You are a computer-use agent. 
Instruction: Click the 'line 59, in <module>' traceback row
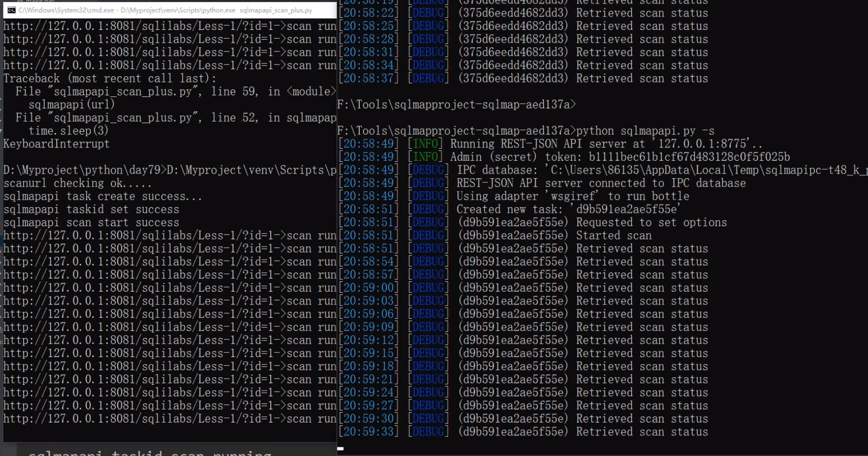tap(176, 91)
